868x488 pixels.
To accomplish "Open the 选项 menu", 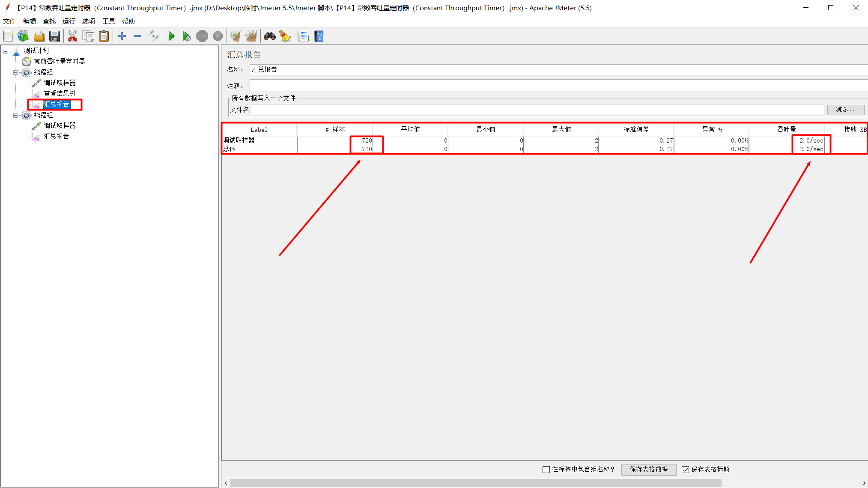I will pyautogui.click(x=88, y=21).
